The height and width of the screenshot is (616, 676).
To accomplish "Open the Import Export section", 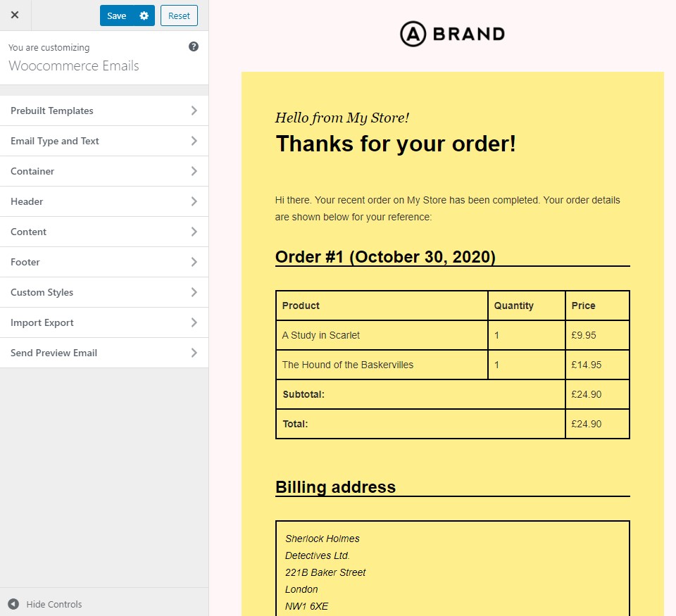I will [x=42, y=322].
